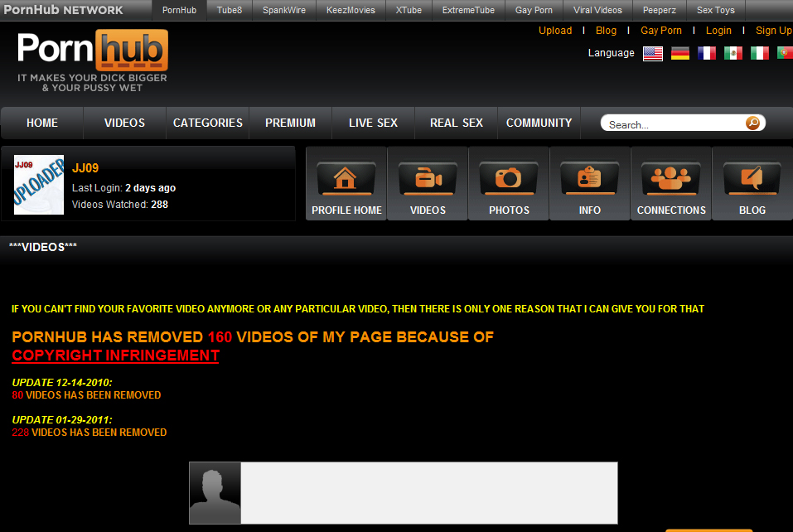This screenshot has height=532, width=793.
Task: Switch language to English US flag
Action: [653, 53]
